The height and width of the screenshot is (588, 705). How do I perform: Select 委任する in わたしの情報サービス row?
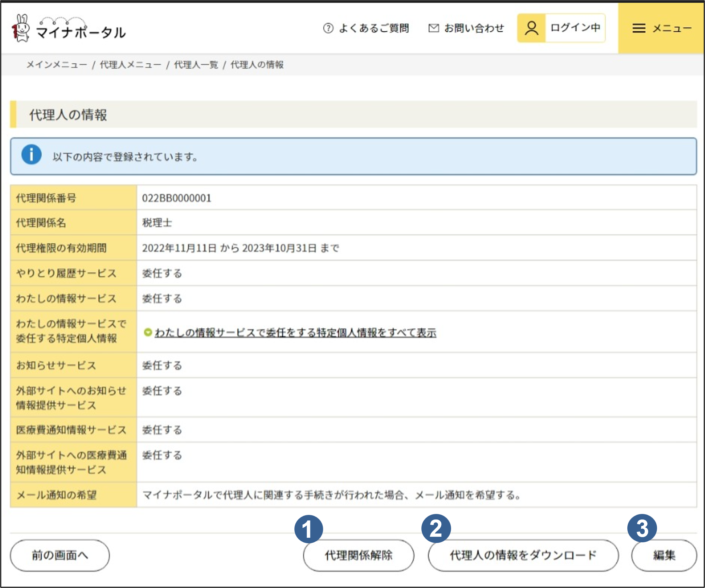162,298
